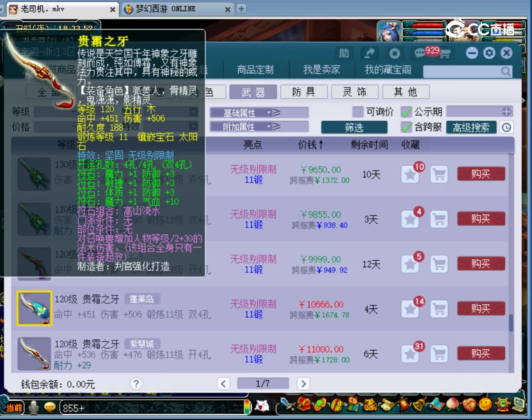This screenshot has width=532, height=420.
Task: Click the 1/7 page number field
Action: pyautogui.click(x=263, y=383)
